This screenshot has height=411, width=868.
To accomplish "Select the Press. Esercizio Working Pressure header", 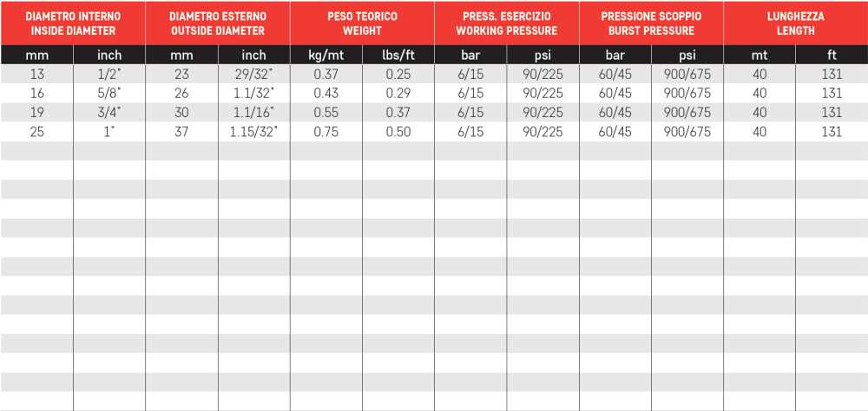I will pos(507,23).
